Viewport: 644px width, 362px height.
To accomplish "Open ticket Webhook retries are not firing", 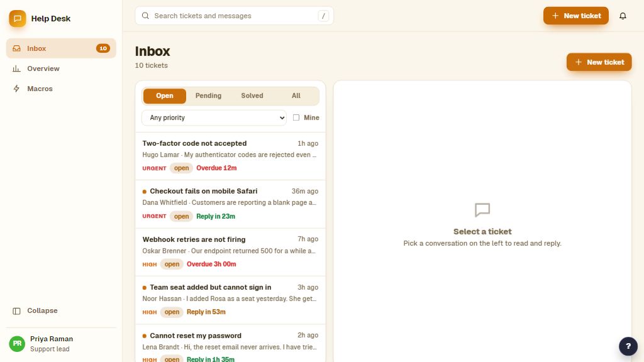I will [230, 252].
